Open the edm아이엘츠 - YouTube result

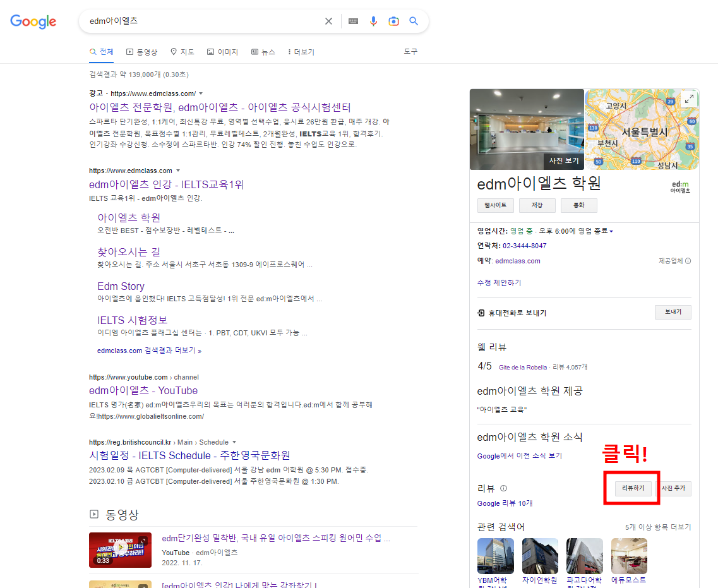(x=143, y=390)
